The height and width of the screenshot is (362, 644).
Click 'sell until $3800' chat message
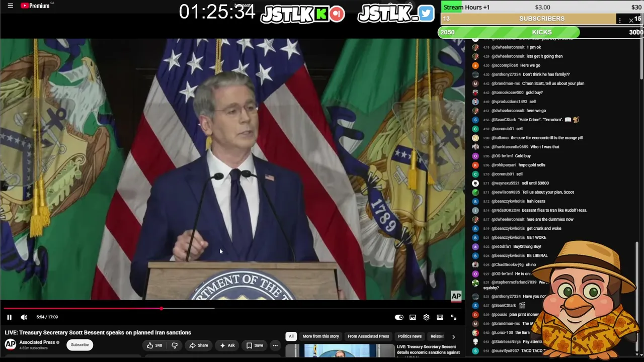(x=535, y=183)
